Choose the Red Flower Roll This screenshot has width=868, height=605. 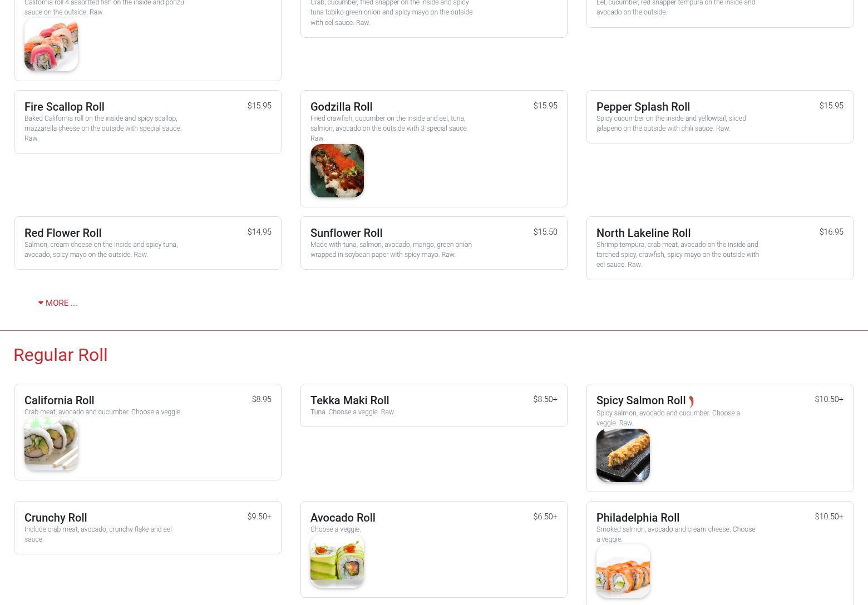pos(148,243)
